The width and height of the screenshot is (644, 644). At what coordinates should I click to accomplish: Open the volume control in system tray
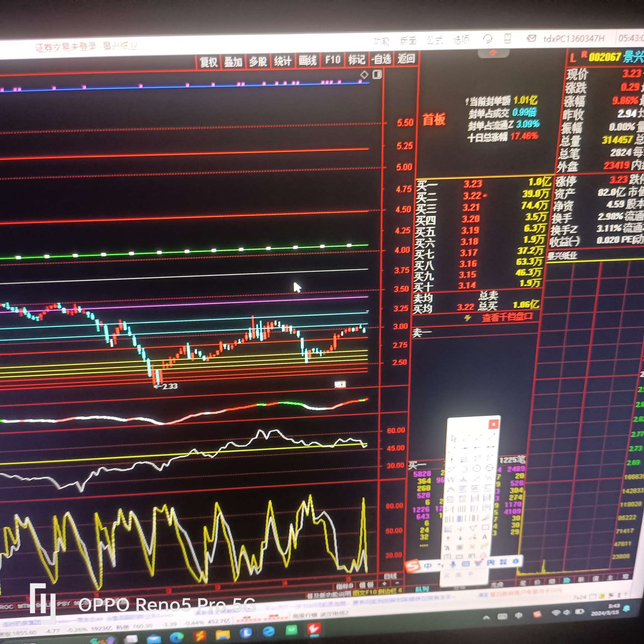[566, 612]
